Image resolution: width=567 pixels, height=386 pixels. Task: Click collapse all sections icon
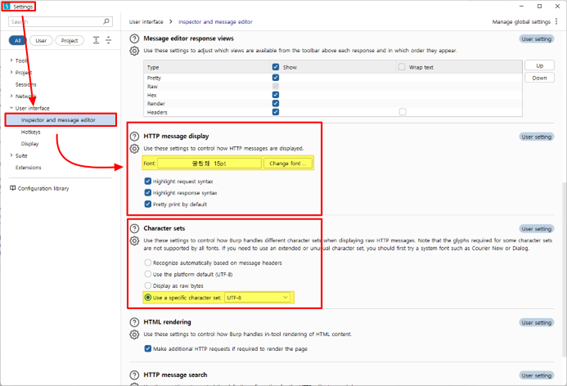[x=108, y=40]
